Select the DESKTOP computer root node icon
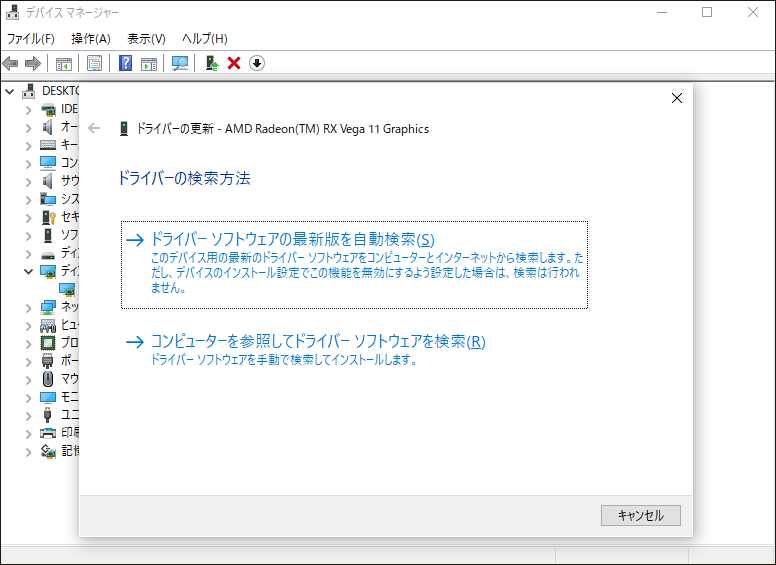 coord(29,91)
